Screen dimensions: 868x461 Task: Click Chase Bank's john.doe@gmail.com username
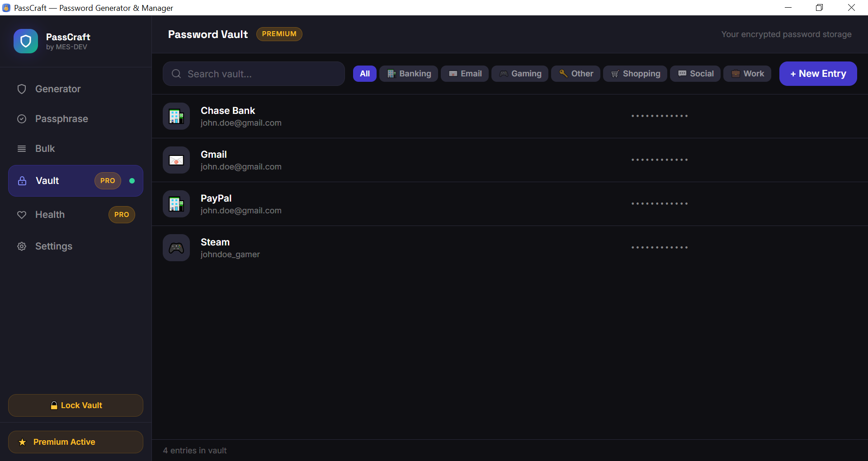point(241,123)
